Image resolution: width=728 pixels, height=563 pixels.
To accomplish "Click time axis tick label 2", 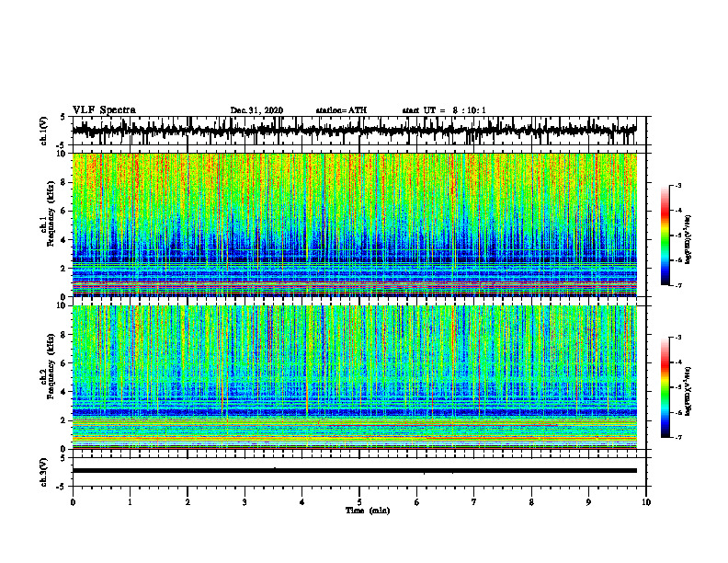I will (x=188, y=502).
